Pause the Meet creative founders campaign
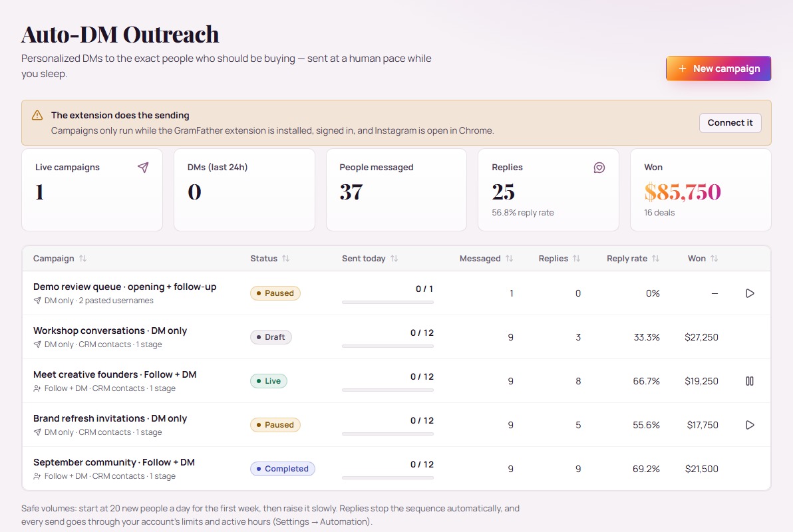 click(x=750, y=381)
